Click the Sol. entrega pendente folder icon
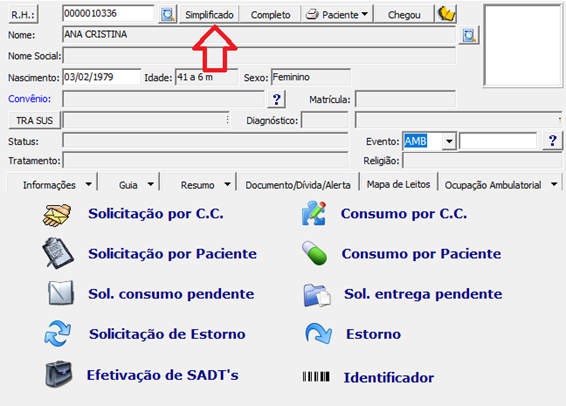 click(317, 295)
